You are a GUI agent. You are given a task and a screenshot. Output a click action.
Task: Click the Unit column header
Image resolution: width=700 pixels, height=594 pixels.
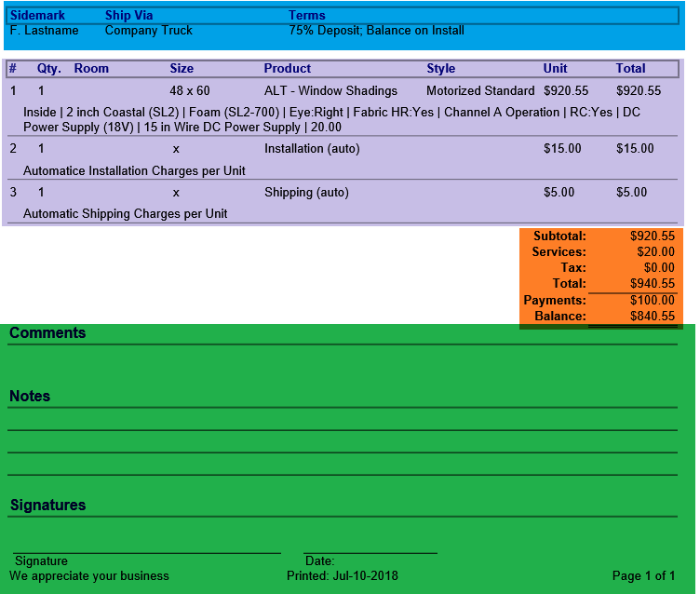point(556,68)
